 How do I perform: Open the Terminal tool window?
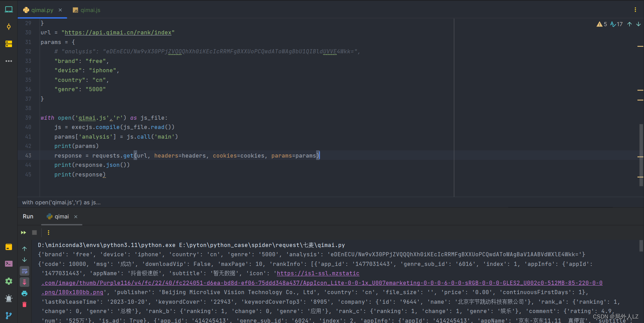click(x=9, y=264)
